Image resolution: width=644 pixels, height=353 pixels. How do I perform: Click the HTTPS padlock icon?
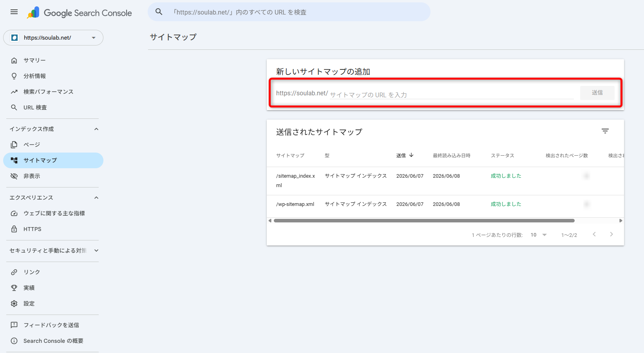tap(14, 229)
